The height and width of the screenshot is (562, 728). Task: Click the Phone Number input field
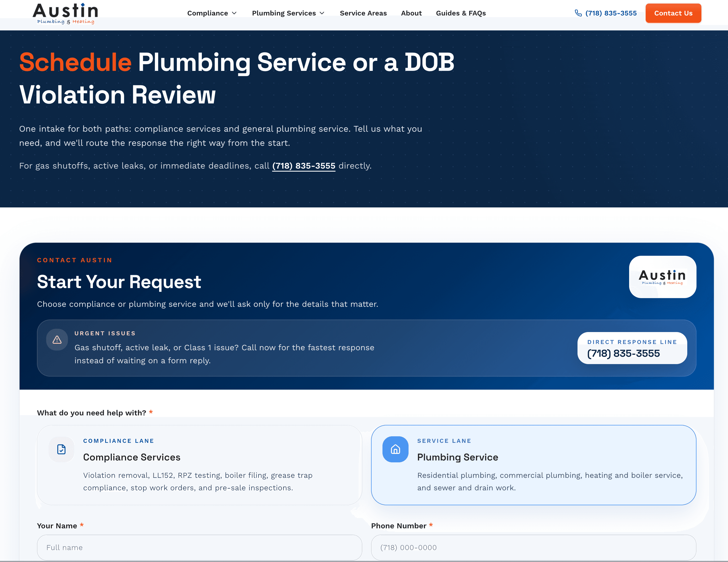(x=533, y=547)
